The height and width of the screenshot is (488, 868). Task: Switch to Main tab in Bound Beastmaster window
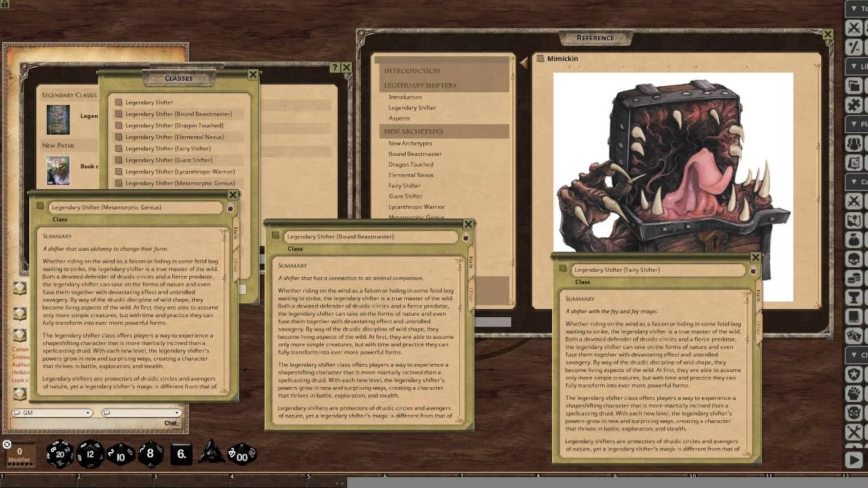(471, 263)
